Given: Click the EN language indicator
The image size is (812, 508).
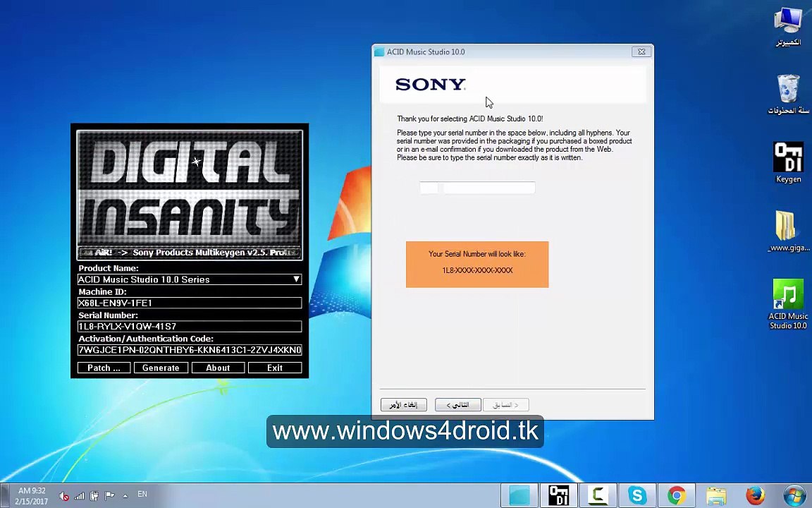Looking at the screenshot, I should click(142, 495).
